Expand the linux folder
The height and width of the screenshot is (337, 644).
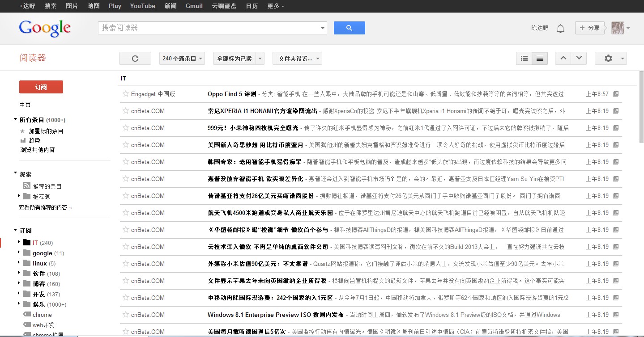tap(19, 263)
